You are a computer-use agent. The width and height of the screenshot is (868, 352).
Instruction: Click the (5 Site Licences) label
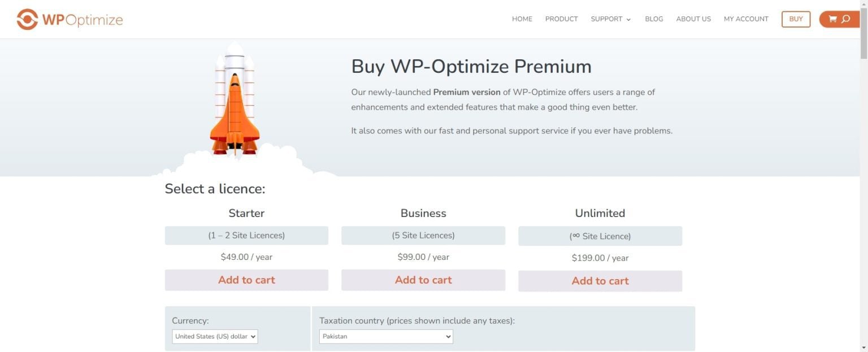423,235
